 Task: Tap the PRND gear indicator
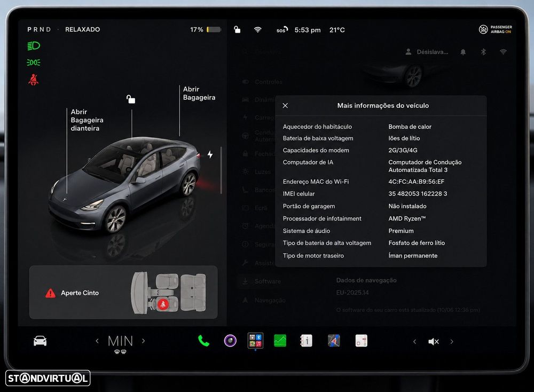tap(39, 29)
